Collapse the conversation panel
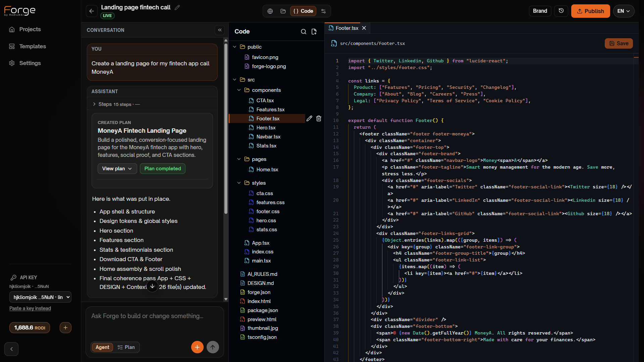This screenshot has height=362, width=644. point(220,30)
